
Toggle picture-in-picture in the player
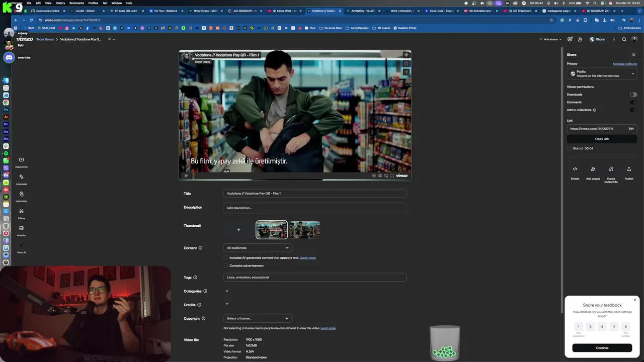coord(386,175)
